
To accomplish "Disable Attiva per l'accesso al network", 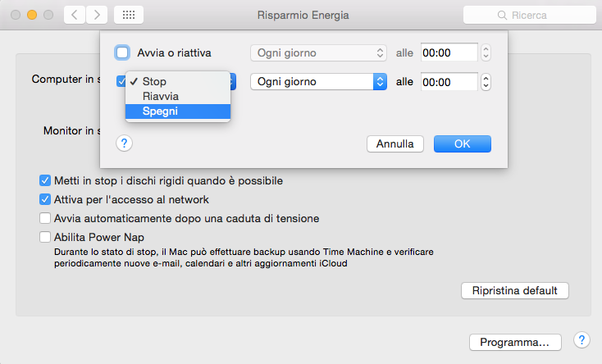I will [x=45, y=199].
